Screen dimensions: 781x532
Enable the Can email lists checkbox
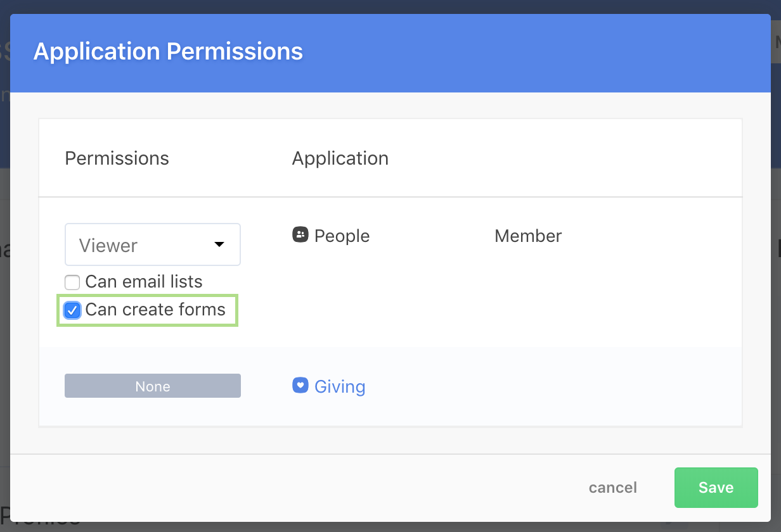[72, 282]
